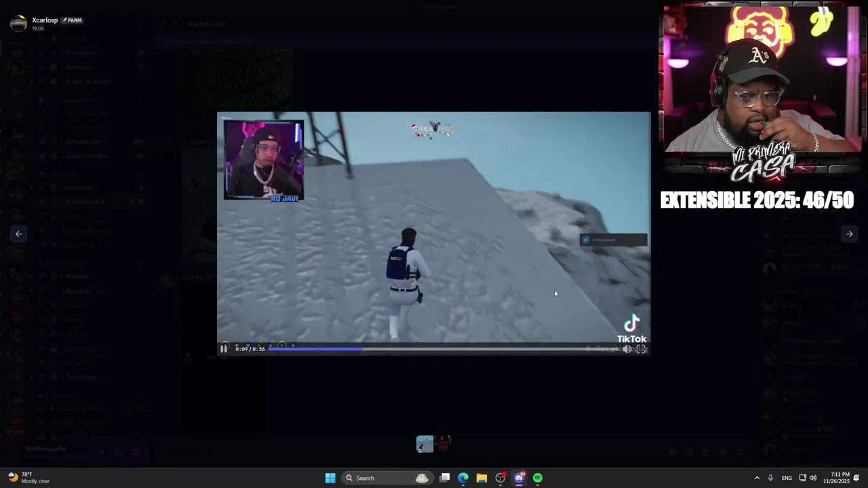Select the first media thumbnail below viewer

(425, 444)
